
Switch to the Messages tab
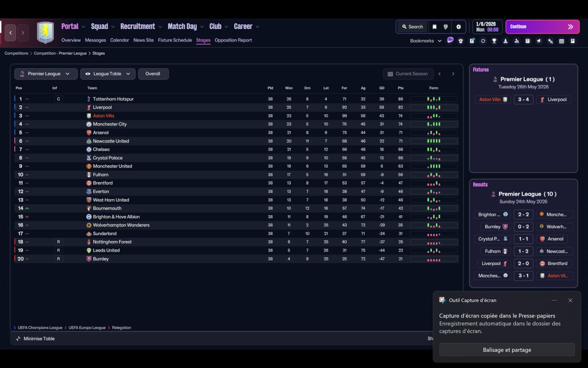(96, 40)
